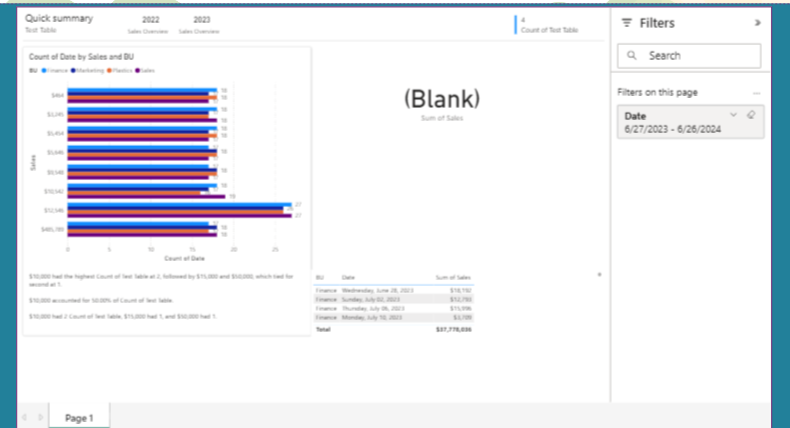This screenshot has height=428, width=790.
Task: Open the more options ellipsis for page filters
Action: pyautogui.click(x=756, y=93)
